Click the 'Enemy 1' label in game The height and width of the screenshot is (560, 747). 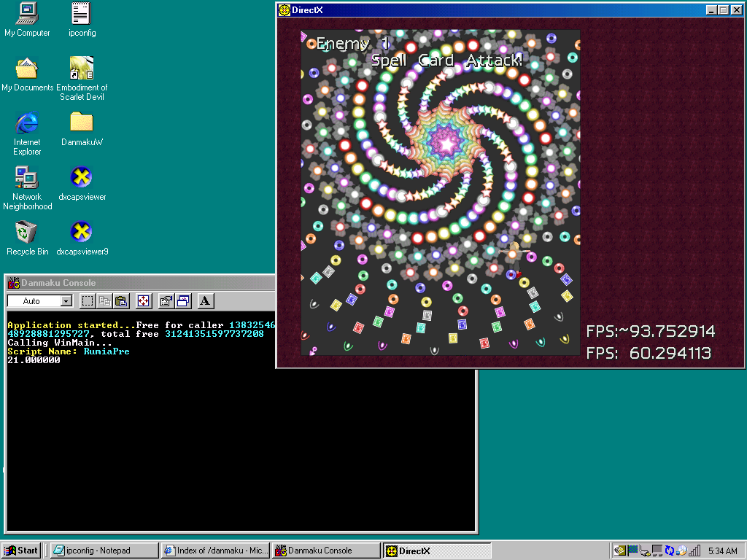[x=353, y=44]
